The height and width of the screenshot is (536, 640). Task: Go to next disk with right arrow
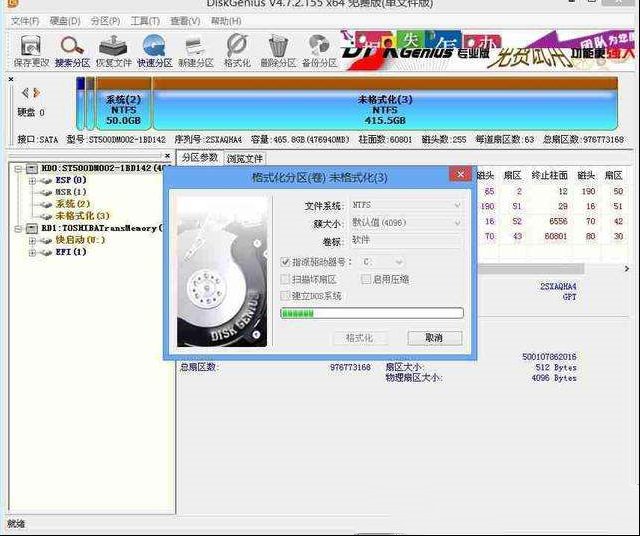(x=37, y=93)
